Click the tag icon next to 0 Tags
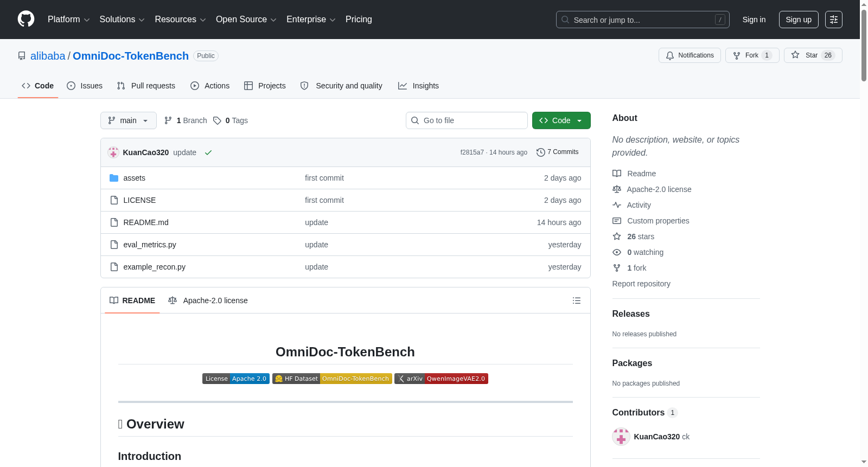The image size is (868, 467). pyautogui.click(x=217, y=120)
